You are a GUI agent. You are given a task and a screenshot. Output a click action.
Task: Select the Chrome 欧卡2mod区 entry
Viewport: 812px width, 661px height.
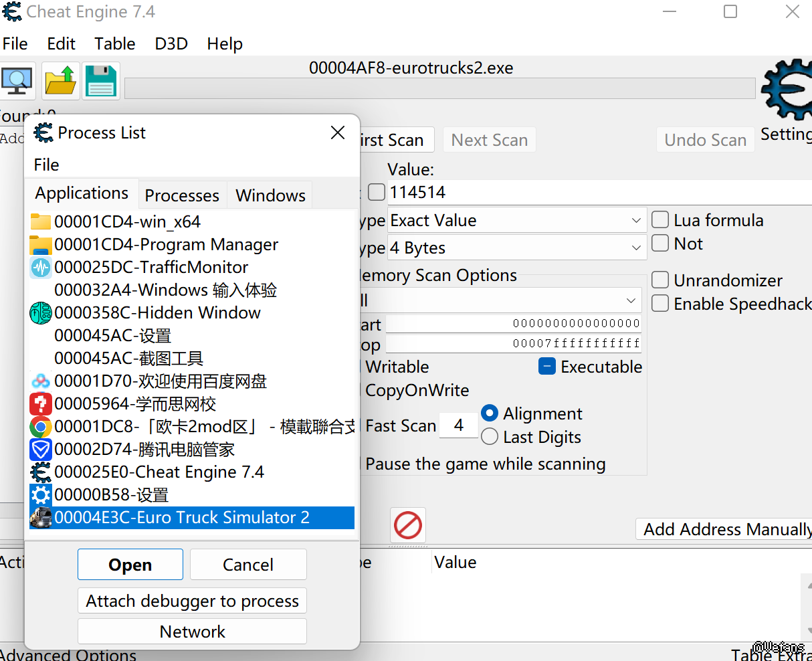coord(194,427)
